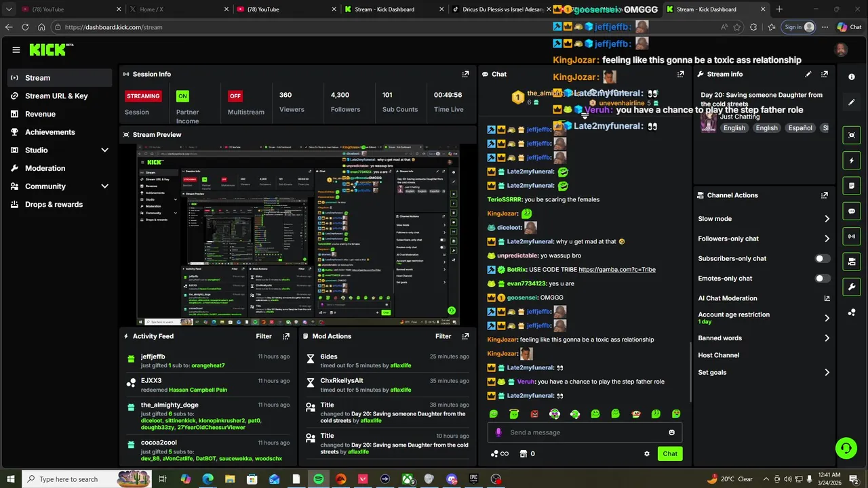Click the lightning bolt icon in right sidebar
The height and width of the screenshot is (488, 868).
coord(852,161)
